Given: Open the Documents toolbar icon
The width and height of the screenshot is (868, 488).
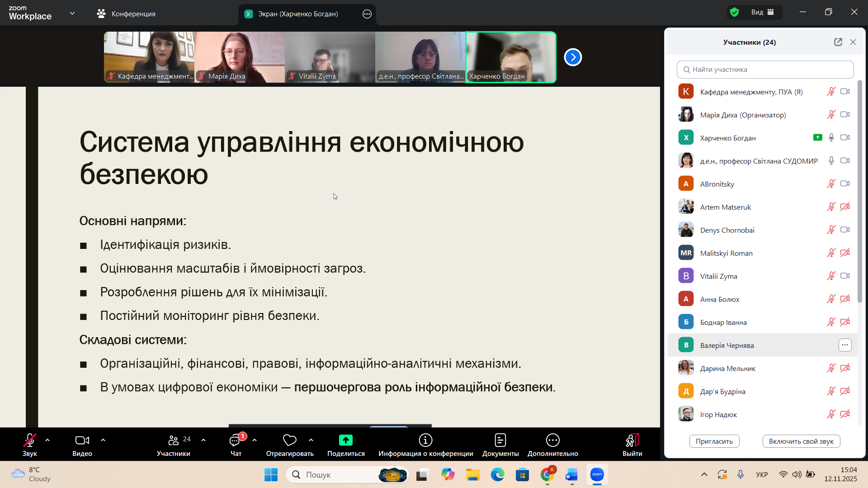Looking at the screenshot, I should [x=500, y=440].
